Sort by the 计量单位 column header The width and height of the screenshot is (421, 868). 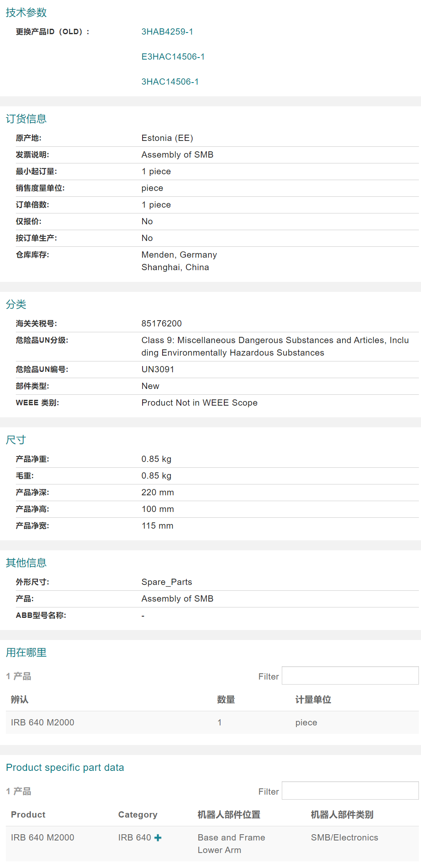click(313, 700)
